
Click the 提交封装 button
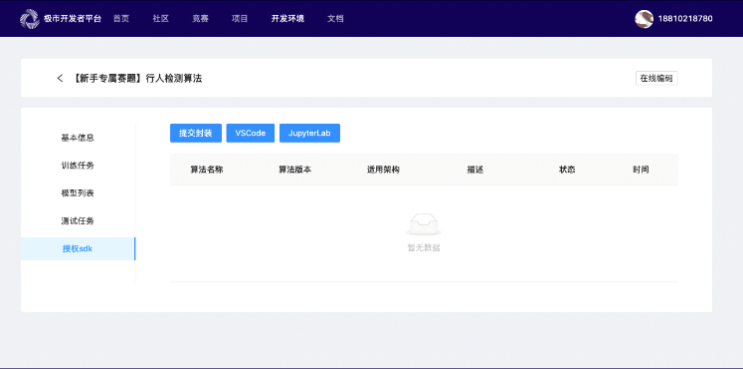196,133
